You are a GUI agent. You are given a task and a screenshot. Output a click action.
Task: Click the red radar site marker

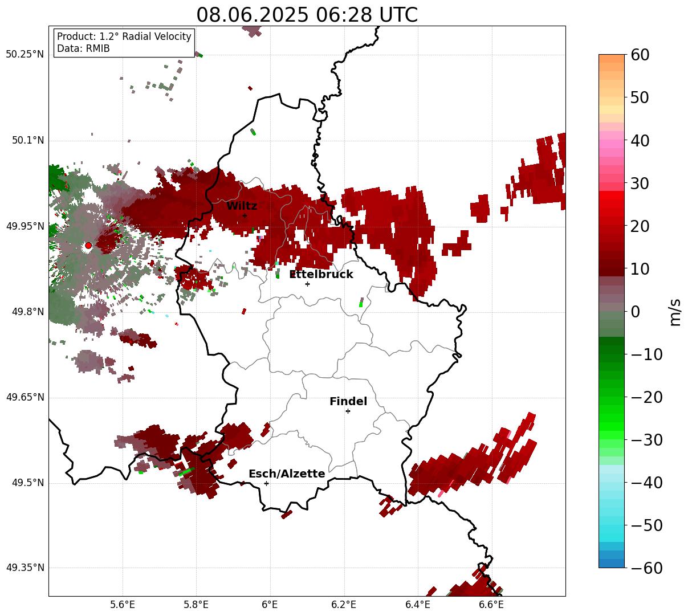88,246
